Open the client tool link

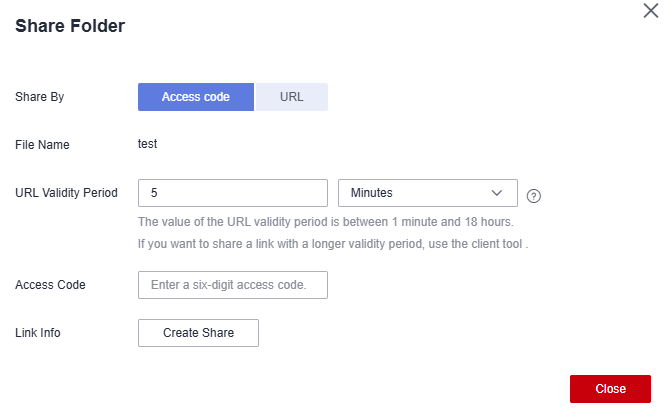(x=496, y=244)
